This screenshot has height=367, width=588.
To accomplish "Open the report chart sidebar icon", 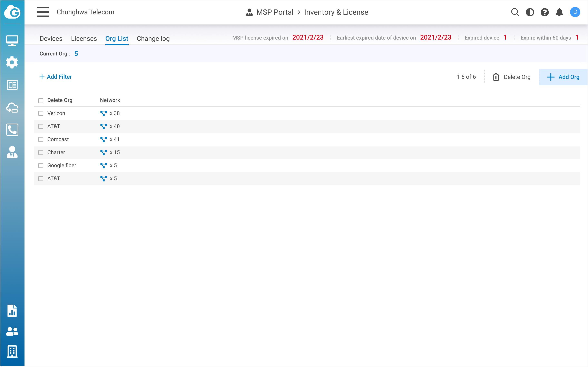I will (12, 311).
